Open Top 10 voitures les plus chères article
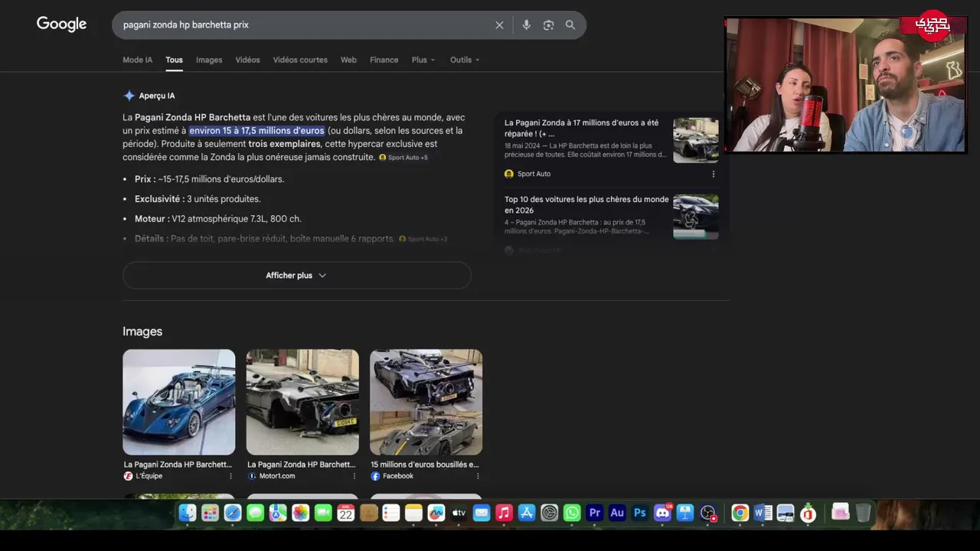This screenshot has height=551, width=980. coord(586,204)
